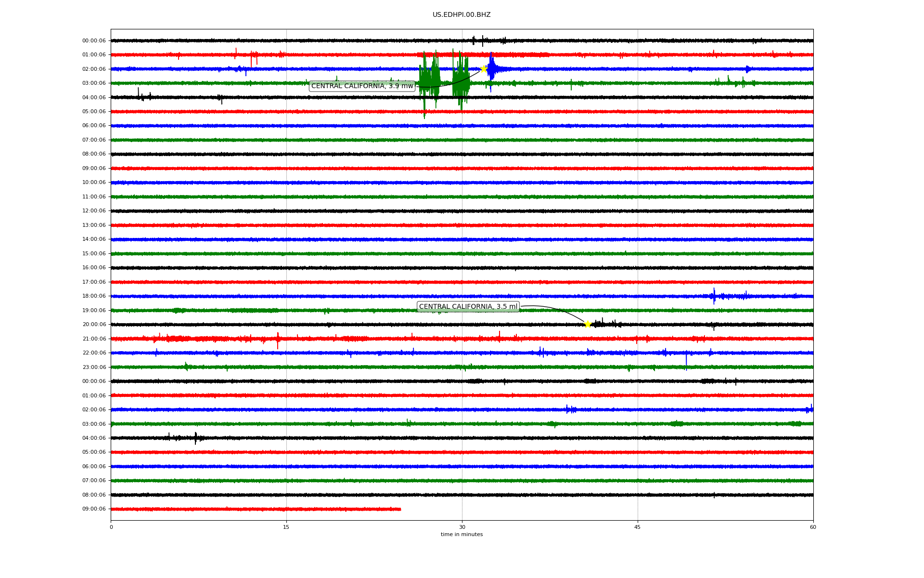Click the 60 tick on time axis
The width and height of the screenshot is (924, 578).
[x=813, y=527]
